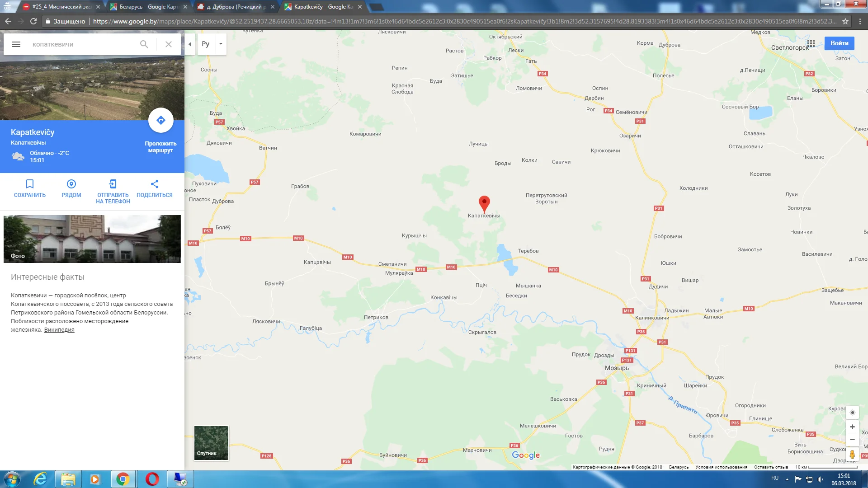Image resolution: width=868 pixels, height=488 pixels.
Task: Click the Войти sign-in button
Action: (x=839, y=43)
